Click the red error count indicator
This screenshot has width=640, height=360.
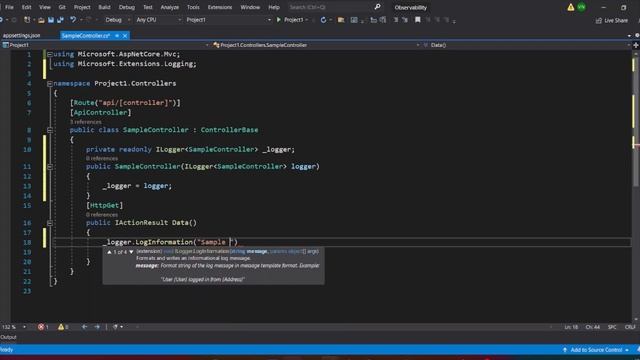coord(43,327)
